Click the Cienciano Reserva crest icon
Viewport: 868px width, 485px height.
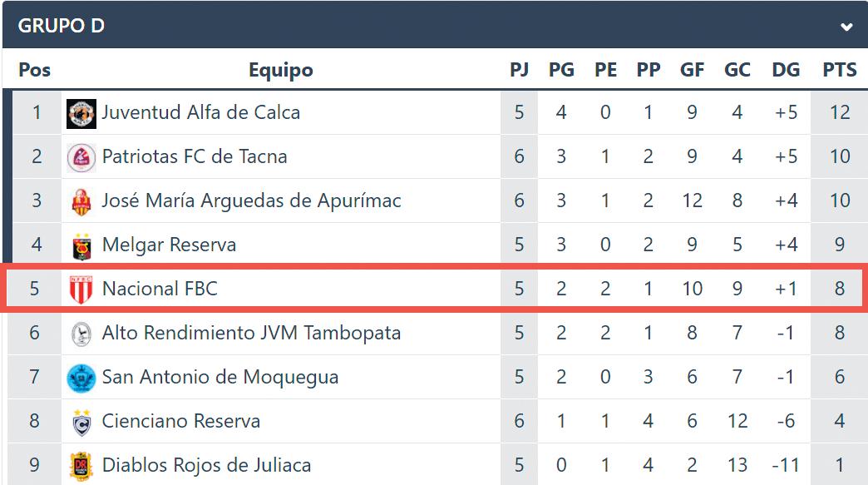[81, 423]
